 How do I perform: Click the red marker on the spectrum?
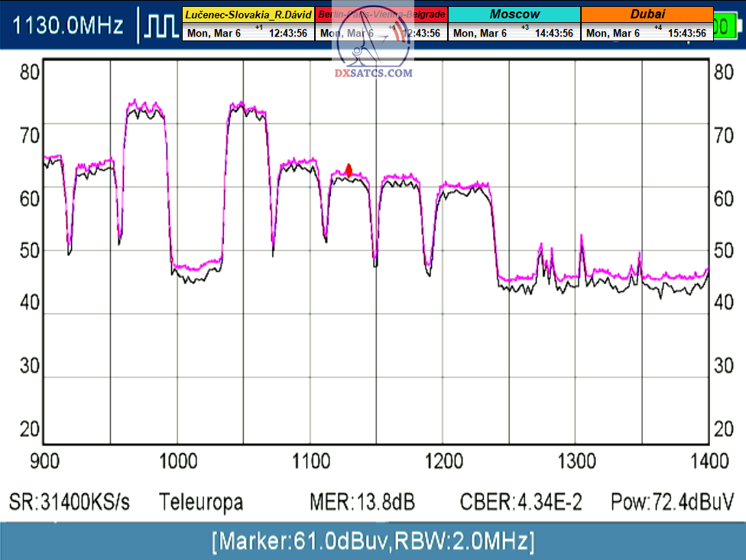349,170
